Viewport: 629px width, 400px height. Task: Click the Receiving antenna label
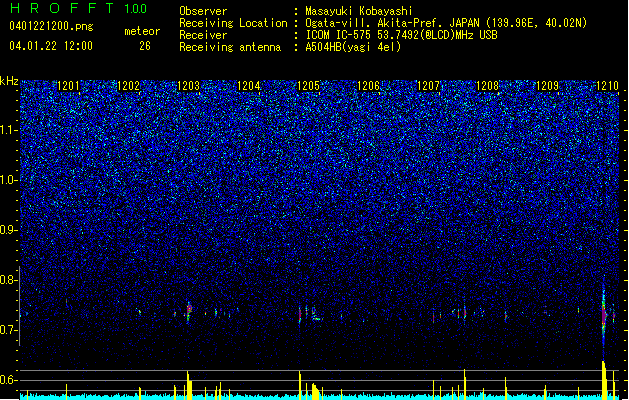230,47
